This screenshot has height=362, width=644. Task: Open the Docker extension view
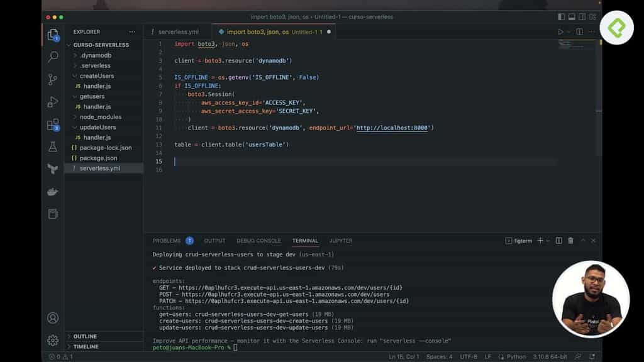[x=52, y=192]
